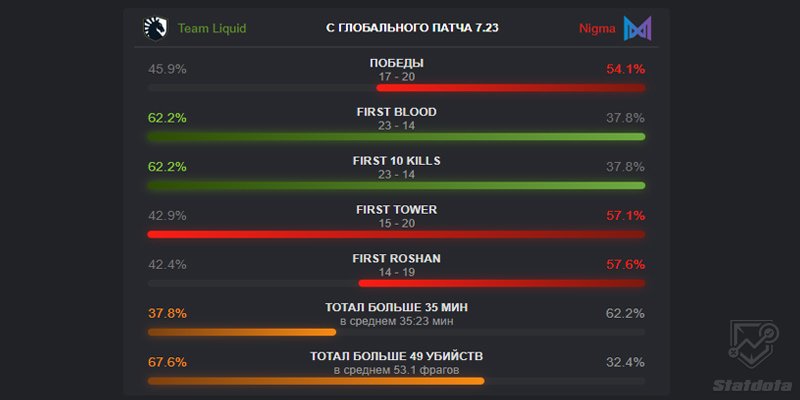This screenshot has width=800, height=400.
Task: Click the green First Blood bar
Action: point(396,137)
